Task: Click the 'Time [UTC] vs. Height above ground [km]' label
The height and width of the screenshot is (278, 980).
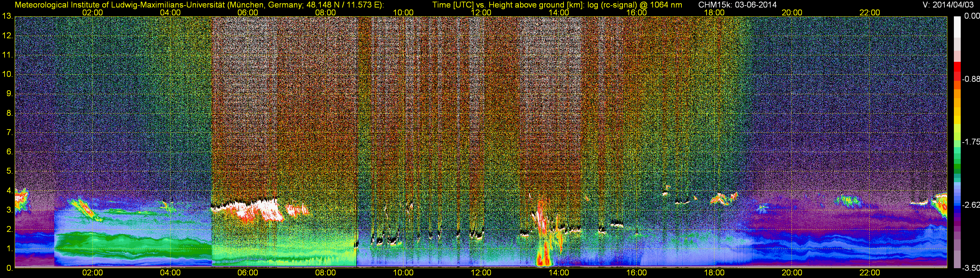Action: [508, 5]
